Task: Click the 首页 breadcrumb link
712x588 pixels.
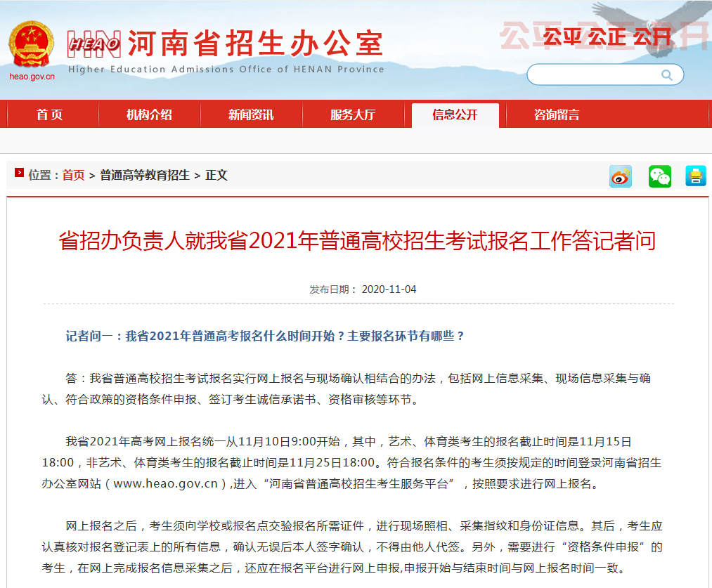Action: (73, 175)
